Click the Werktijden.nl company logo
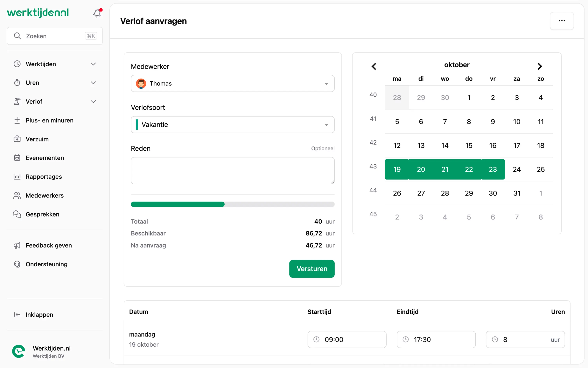Image resolution: width=588 pixels, height=368 pixels. click(19, 351)
